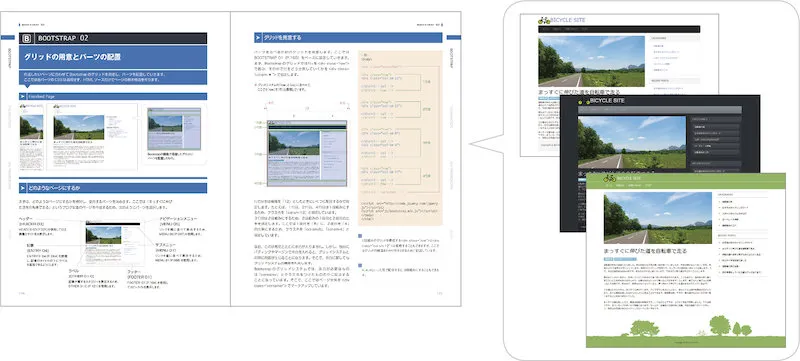Click the black navigation bar on white site
The width and height of the screenshot is (800, 361).
619,29
